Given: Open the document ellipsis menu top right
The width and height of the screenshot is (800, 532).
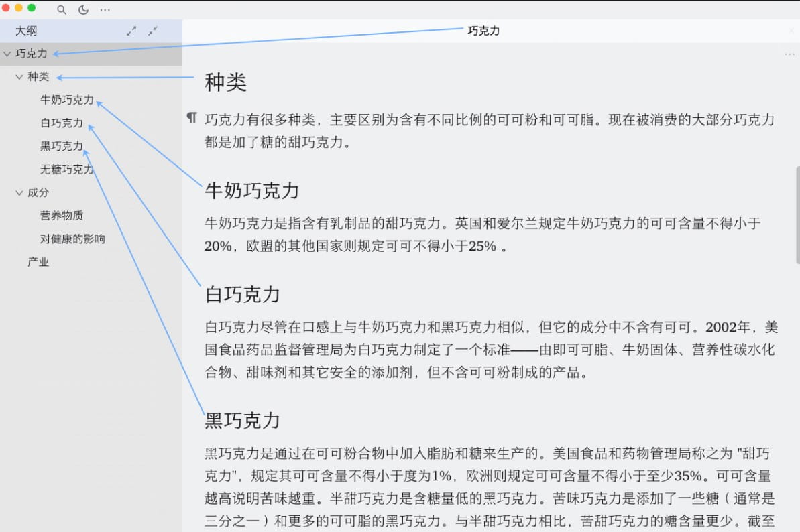Looking at the screenshot, I should coord(789,54).
